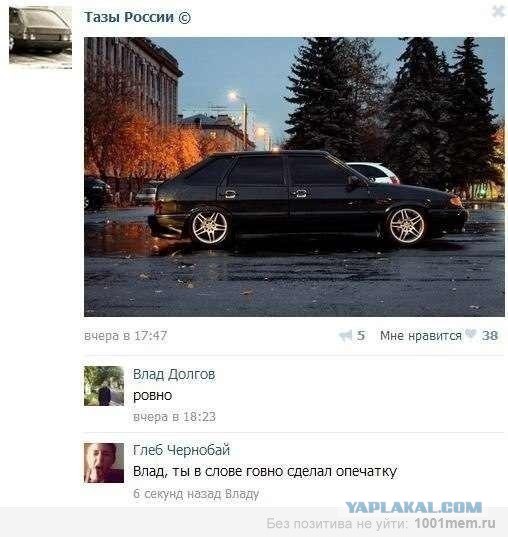The width and height of the screenshot is (508, 537).
Task: Click the comment timestamp вчера в 18:23
Action: 174,417
